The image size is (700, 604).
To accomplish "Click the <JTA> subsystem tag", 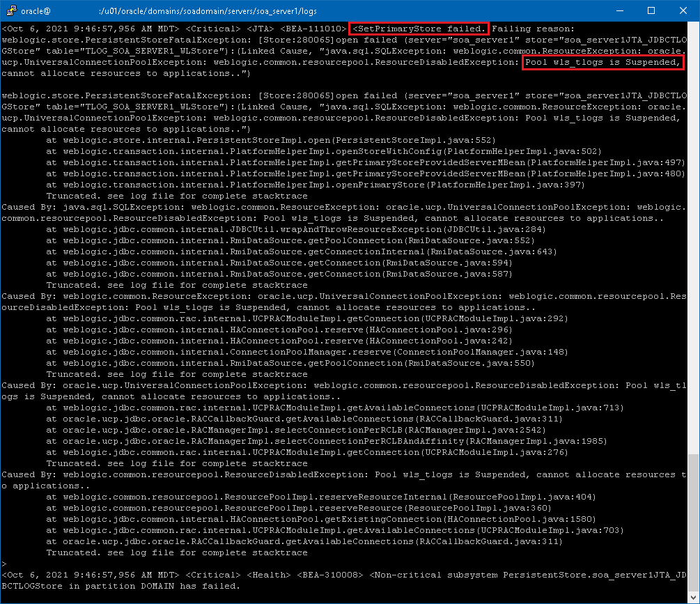I will (x=260, y=29).
